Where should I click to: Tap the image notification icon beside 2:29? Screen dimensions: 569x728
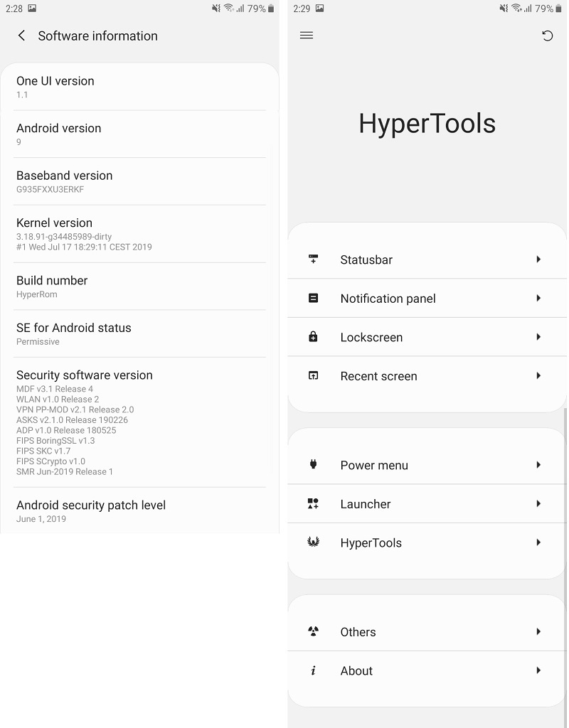(319, 8)
